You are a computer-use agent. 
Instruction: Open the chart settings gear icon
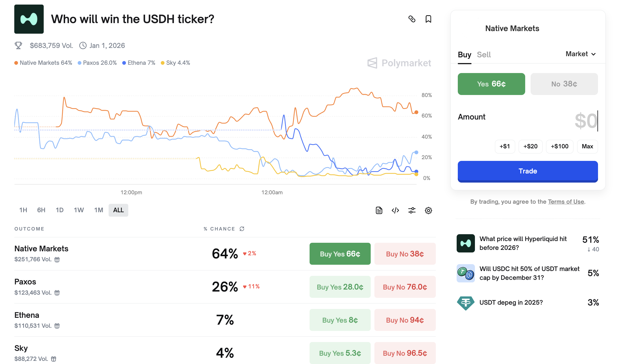point(428,211)
